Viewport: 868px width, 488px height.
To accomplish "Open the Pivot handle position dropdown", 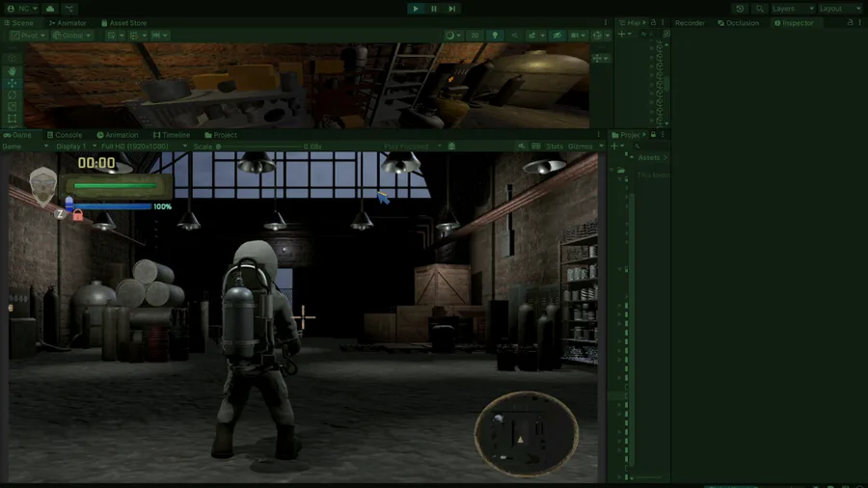I will (28, 36).
